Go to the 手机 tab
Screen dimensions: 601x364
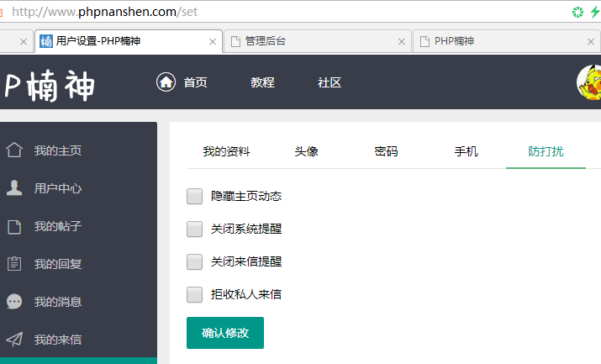tap(466, 151)
